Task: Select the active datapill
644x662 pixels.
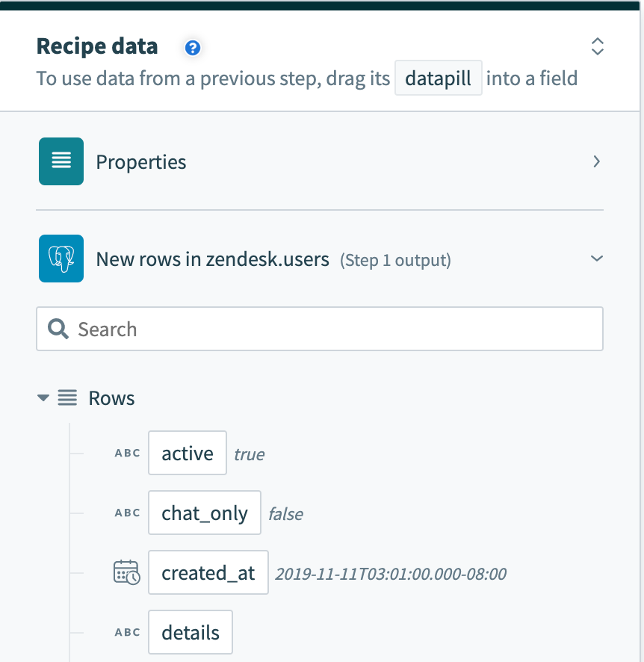Action: [187, 452]
